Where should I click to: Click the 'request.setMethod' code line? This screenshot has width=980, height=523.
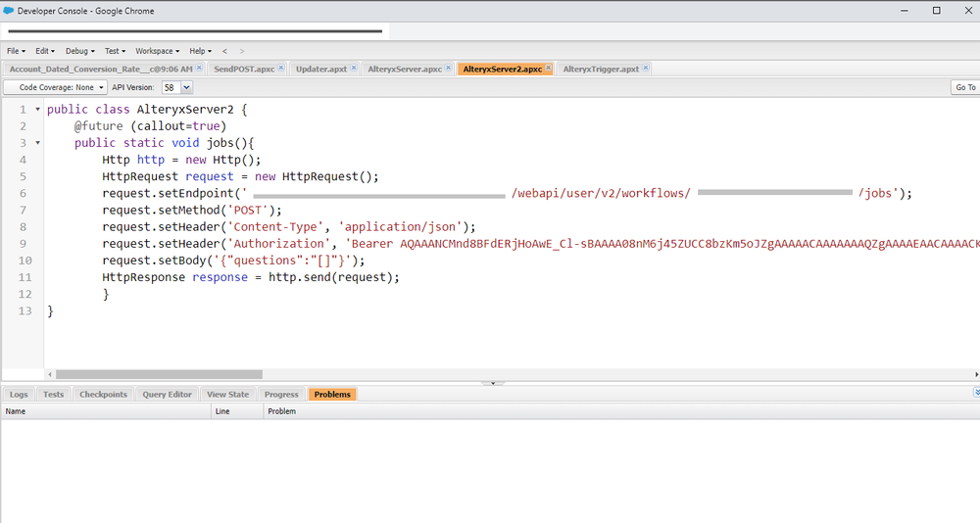192,211
